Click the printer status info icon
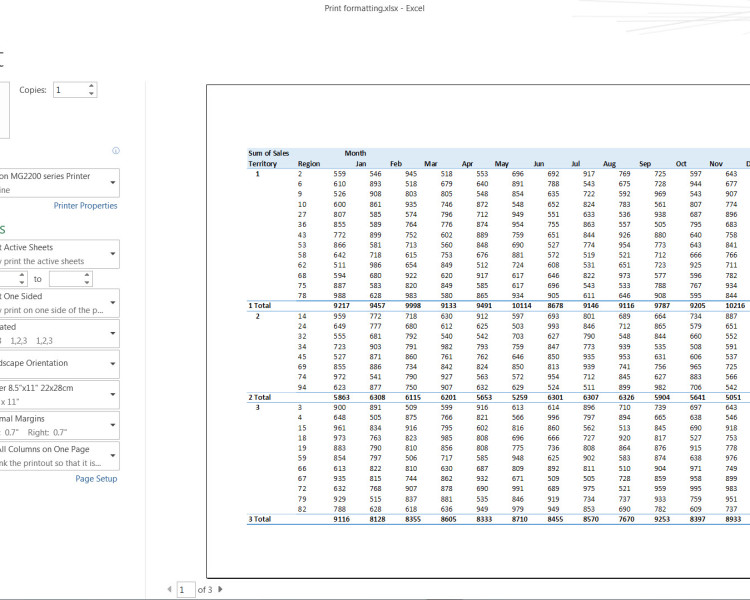 click(116, 151)
